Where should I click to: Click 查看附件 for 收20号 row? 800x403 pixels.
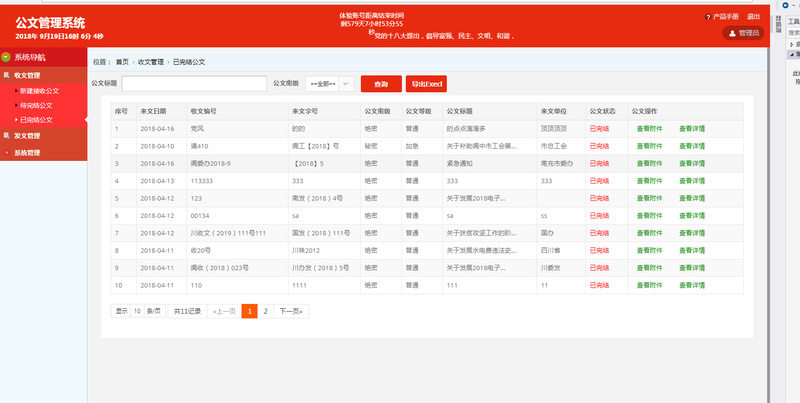pyautogui.click(x=649, y=250)
